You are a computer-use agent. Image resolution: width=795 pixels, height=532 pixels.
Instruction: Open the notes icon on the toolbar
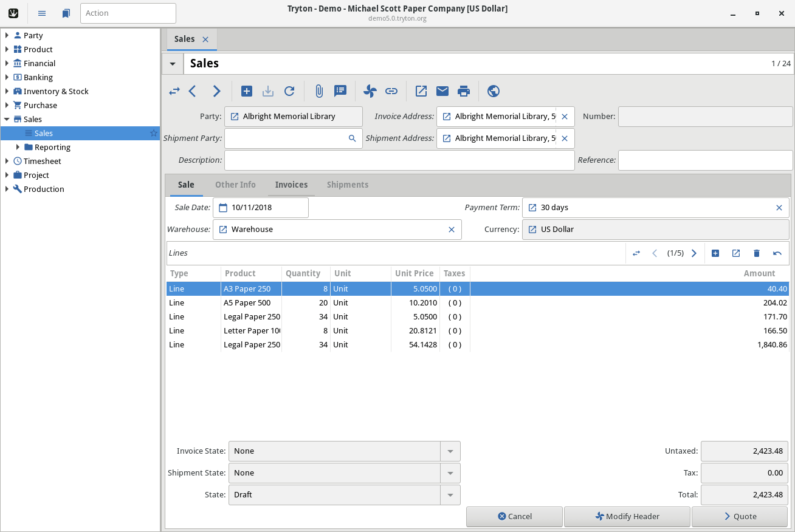(x=340, y=90)
